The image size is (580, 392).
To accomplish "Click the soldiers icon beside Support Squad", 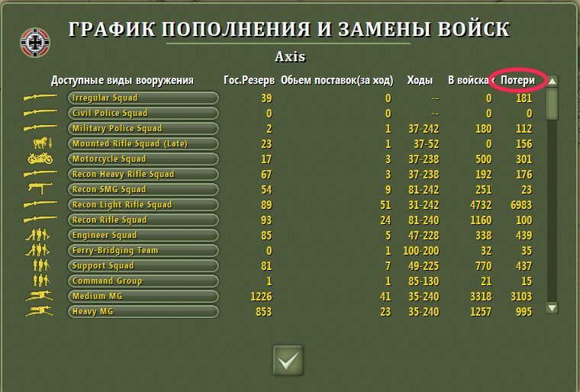I will (41, 265).
